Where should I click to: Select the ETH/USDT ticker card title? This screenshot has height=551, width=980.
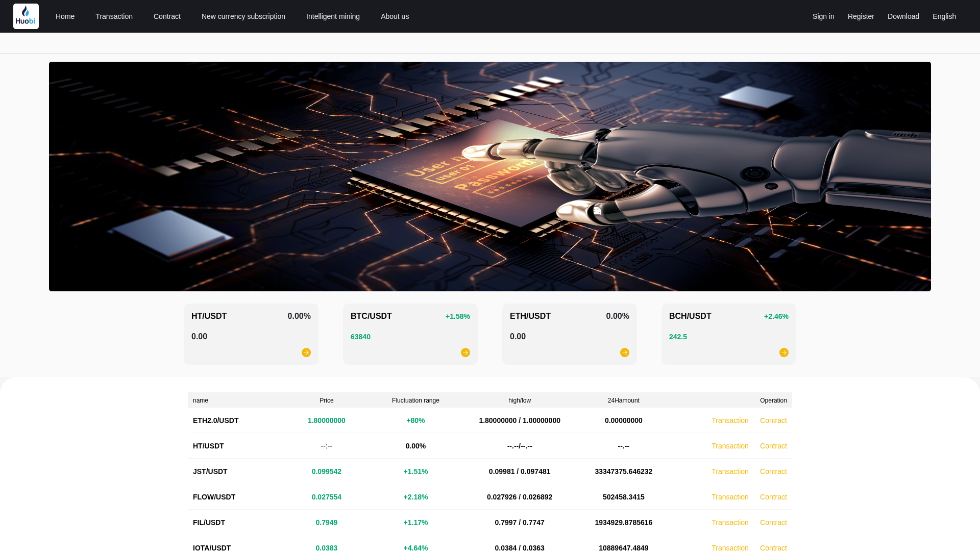[530, 316]
